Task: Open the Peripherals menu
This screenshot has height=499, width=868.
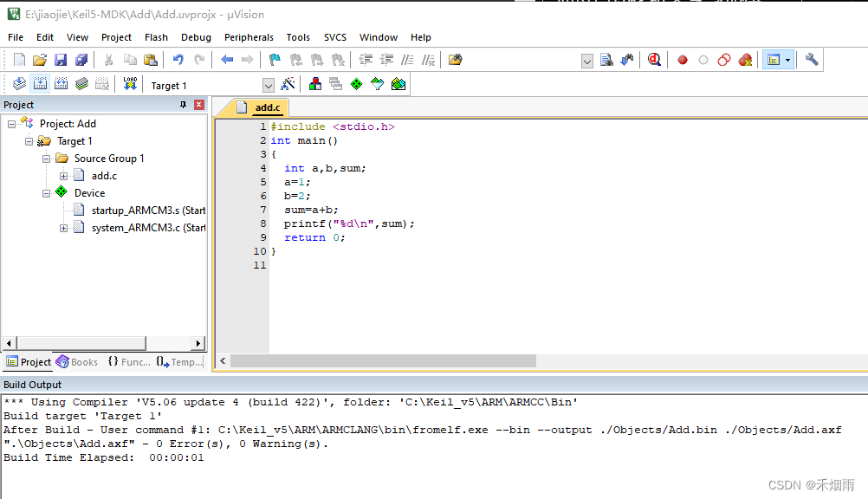Action: point(249,37)
